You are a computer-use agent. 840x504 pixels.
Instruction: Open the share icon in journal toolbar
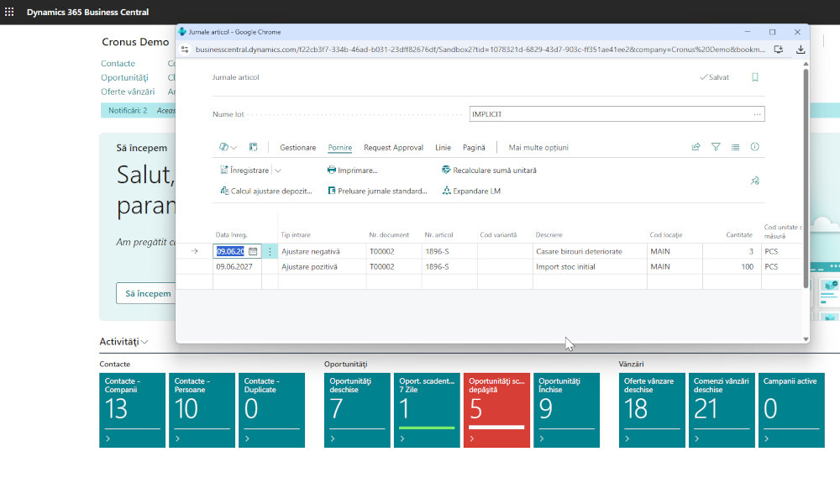click(696, 147)
